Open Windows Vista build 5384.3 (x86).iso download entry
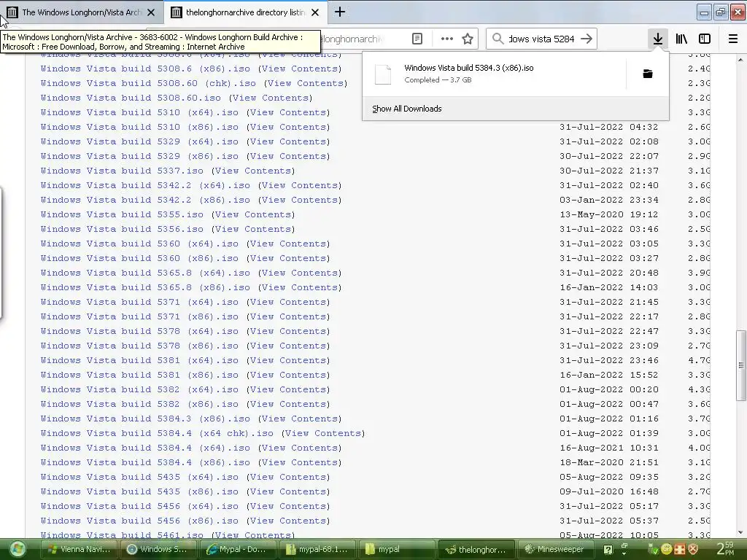This screenshot has height=560, width=747. [493, 74]
